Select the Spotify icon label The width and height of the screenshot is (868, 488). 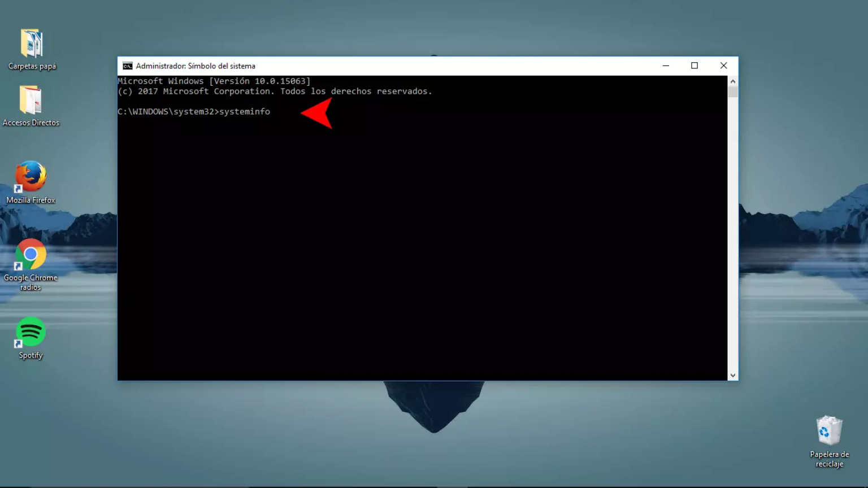point(31,355)
